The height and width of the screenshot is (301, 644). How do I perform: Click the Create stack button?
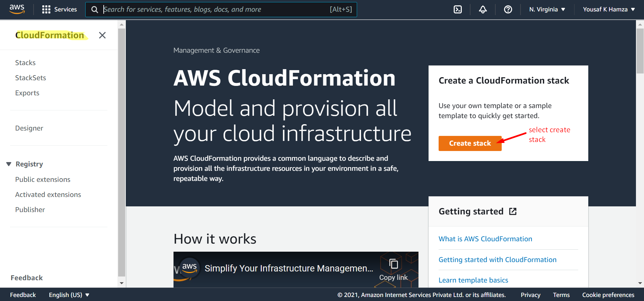[470, 143]
